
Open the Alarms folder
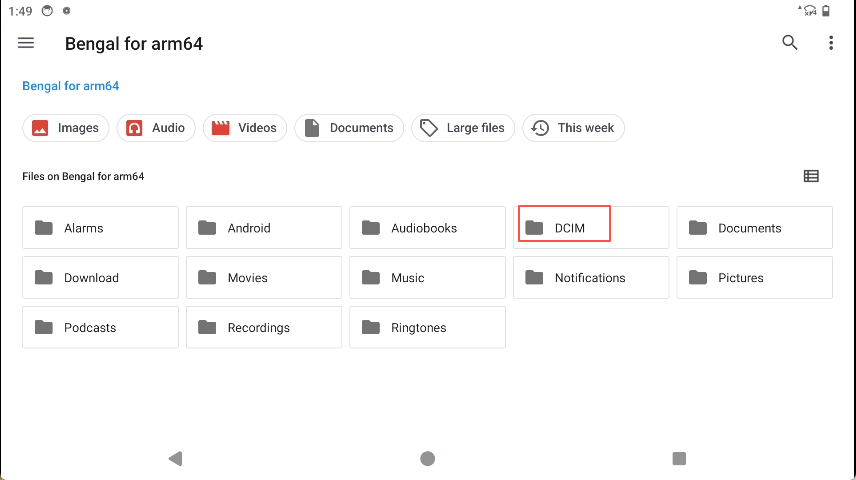(x=100, y=228)
